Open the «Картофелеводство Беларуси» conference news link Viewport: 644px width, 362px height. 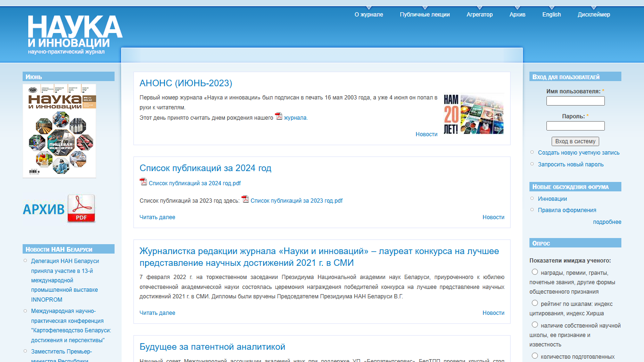click(x=71, y=326)
